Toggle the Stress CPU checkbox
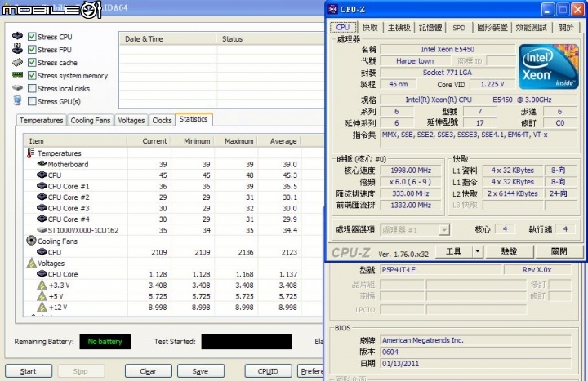 click(x=32, y=37)
